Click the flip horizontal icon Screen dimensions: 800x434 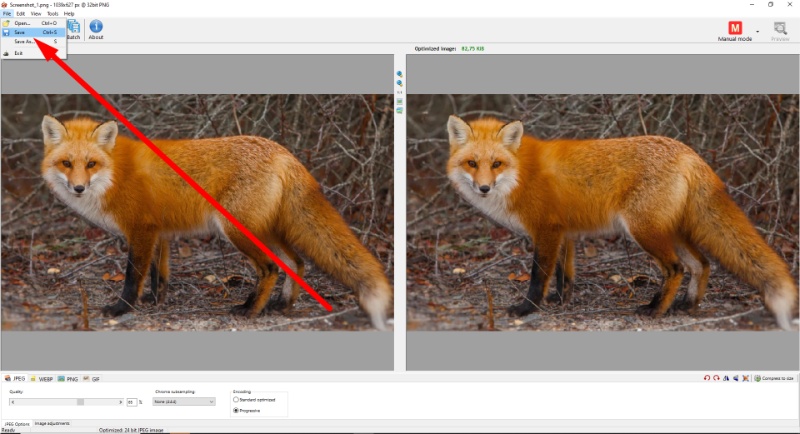coord(726,378)
